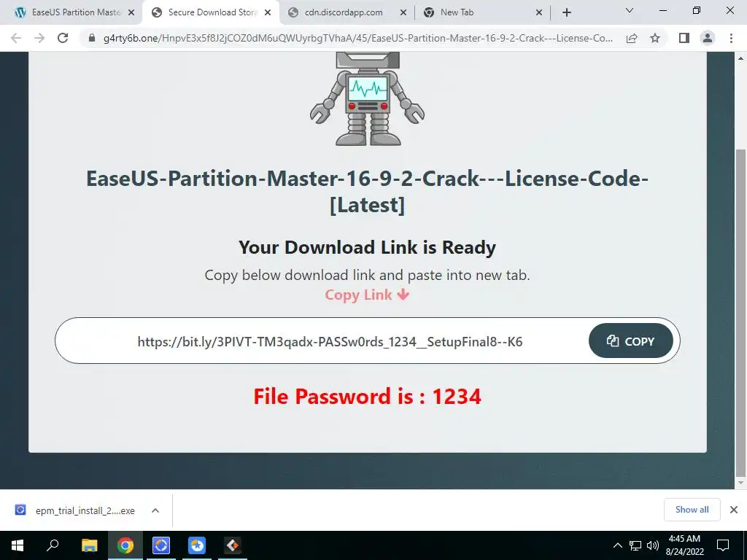Open the notification center icon
The height and width of the screenshot is (560, 747).
coord(723,545)
